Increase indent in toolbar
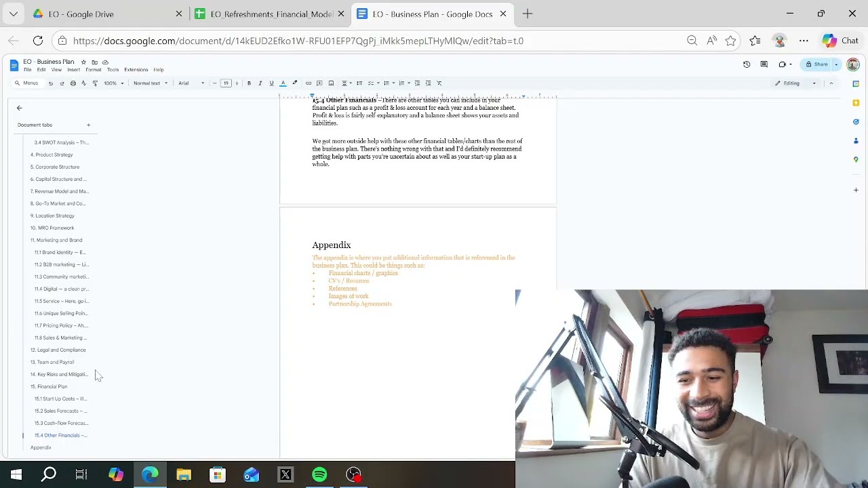The width and height of the screenshot is (868, 488). 428,83
